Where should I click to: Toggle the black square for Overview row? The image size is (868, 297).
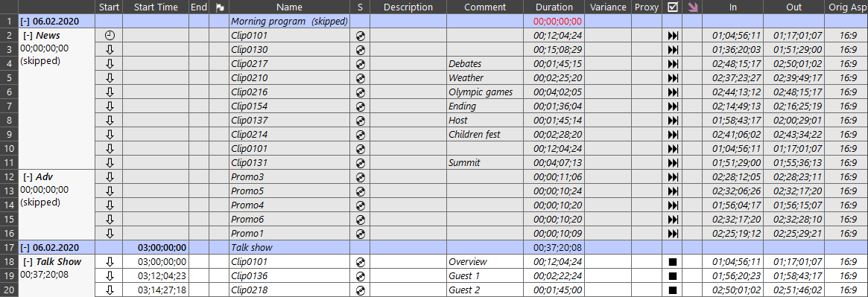tap(673, 261)
